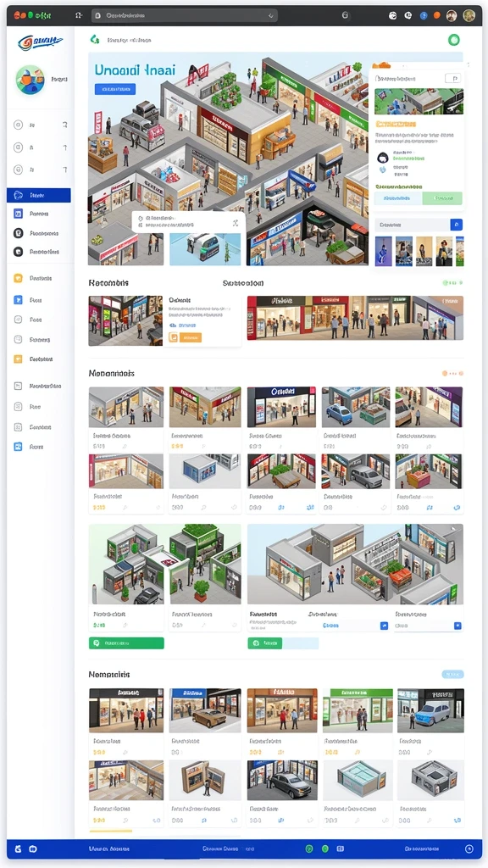Open the dropdown arrow in the browser address bar
This screenshot has height=868, width=488.
(271, 16)
